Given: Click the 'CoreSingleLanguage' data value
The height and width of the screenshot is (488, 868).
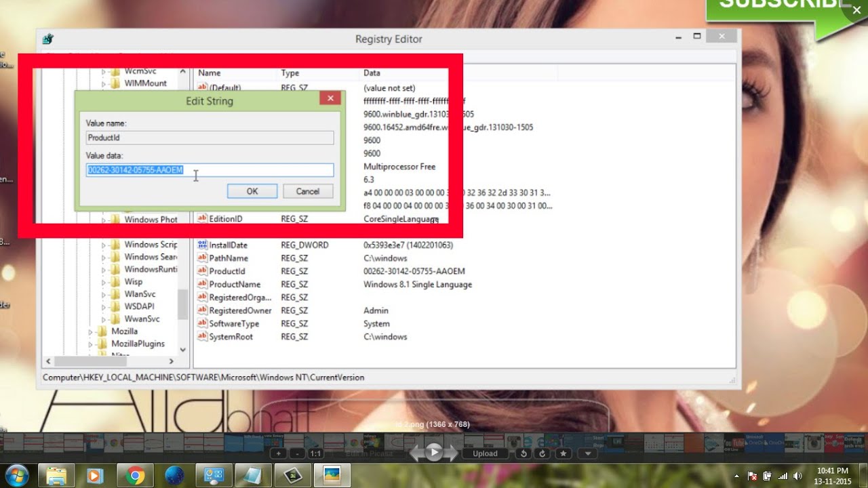Looking at the screenshot, I should (401, 219).
